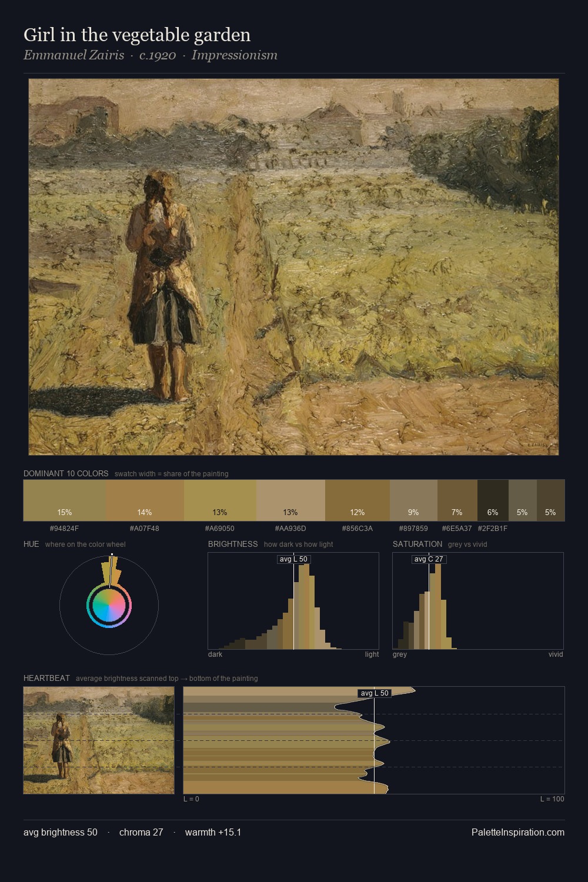Click the 'avg L 50' marker in Heartbeat chart
588x882 pixels.
(375, 693)
